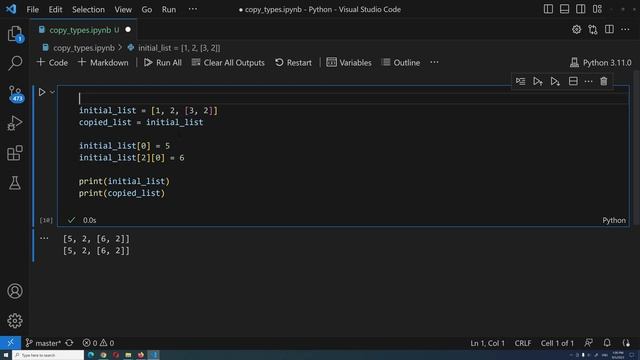Screen dimensions: 640x360
Task: Click the master* branch in the status bar
Action: click(42, 343)
